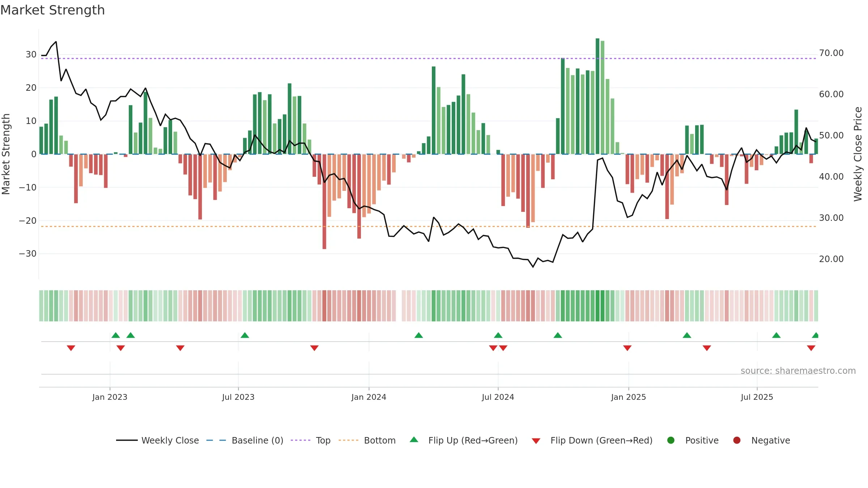The height and width of the screenshot is (488, 868).
Task: Click the 70.00 tick on the price axis
Action: coord(831,53)
